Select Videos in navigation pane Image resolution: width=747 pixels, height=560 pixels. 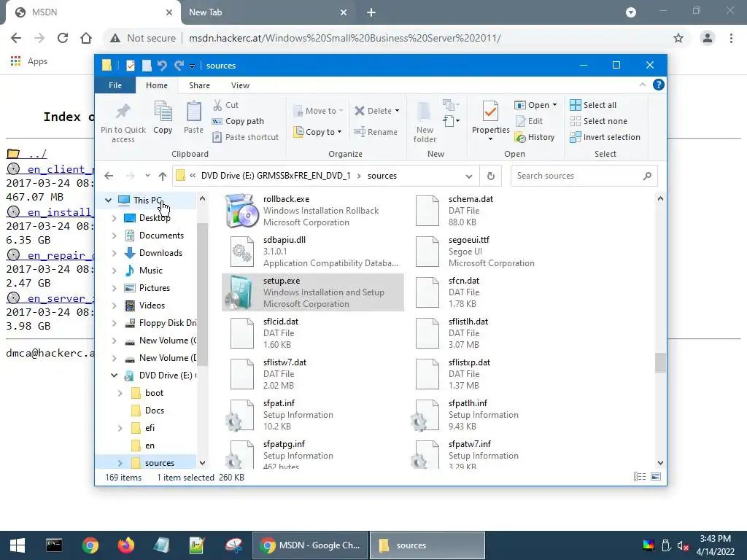click(x=152, y=306)
